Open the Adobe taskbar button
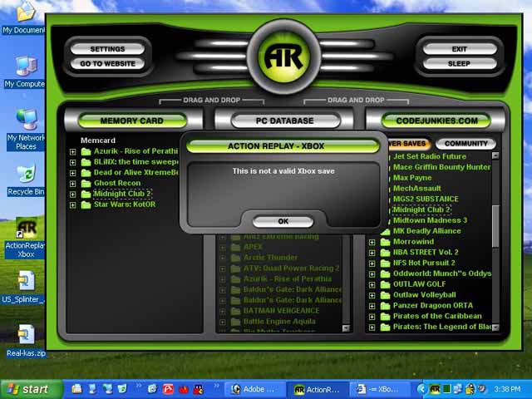 pos(254,389)
